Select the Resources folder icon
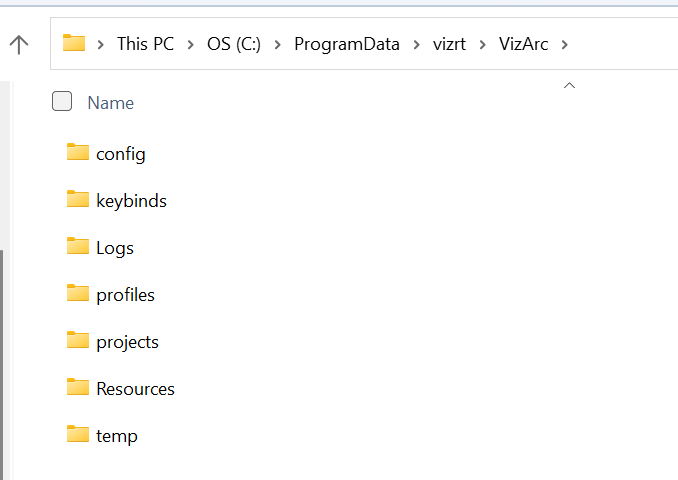The width and height of the screenshot is (678, 480). (x=78, y=388)
